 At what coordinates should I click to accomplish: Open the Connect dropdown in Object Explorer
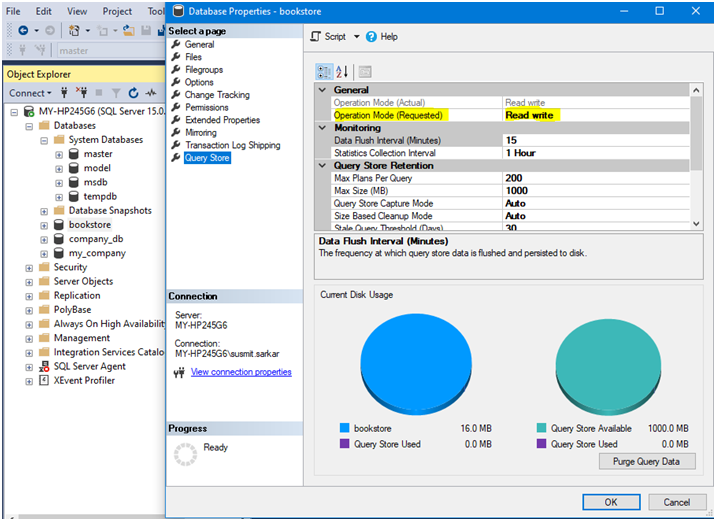30,93
